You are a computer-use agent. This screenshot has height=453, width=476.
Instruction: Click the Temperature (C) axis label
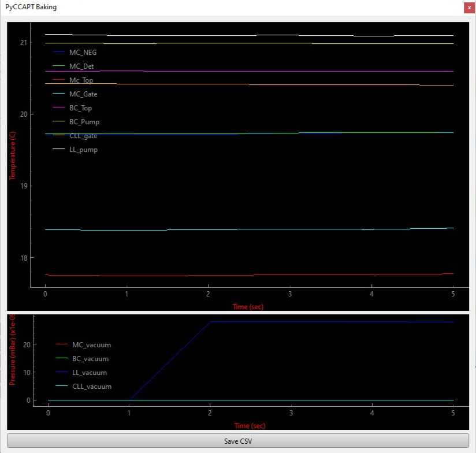click(12, 156)
